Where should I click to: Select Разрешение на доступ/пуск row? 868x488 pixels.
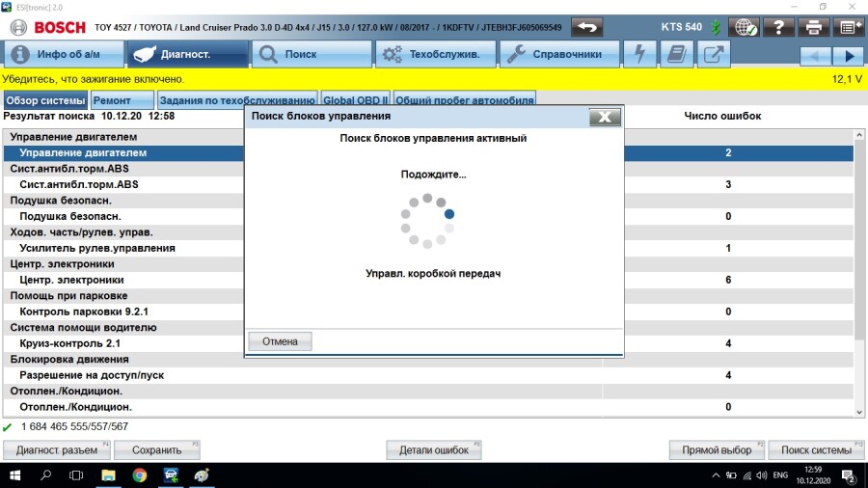[x=428, y=375]
